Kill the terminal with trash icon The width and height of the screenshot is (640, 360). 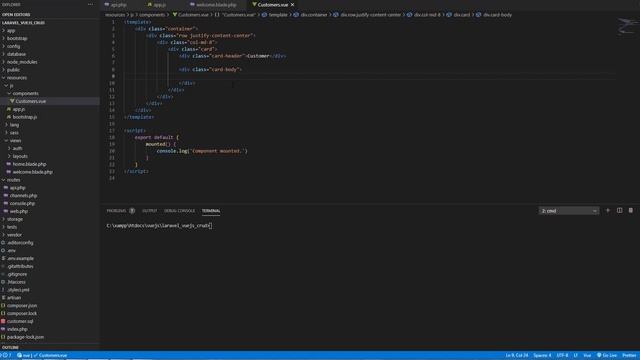pos(631,211)
